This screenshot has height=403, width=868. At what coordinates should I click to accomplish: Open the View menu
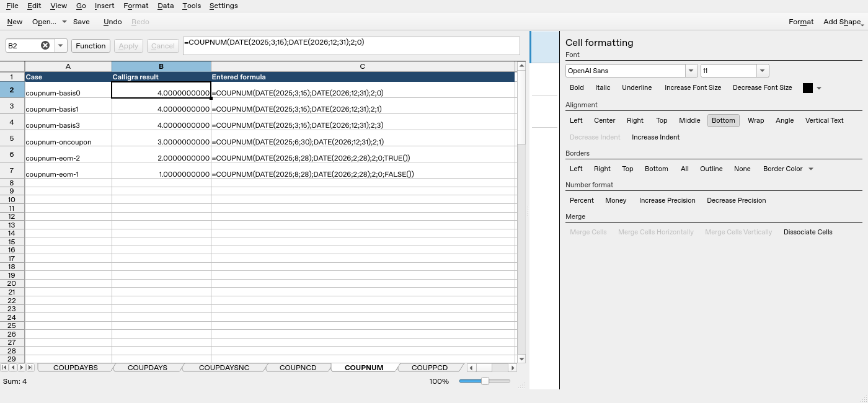[58, 6]
